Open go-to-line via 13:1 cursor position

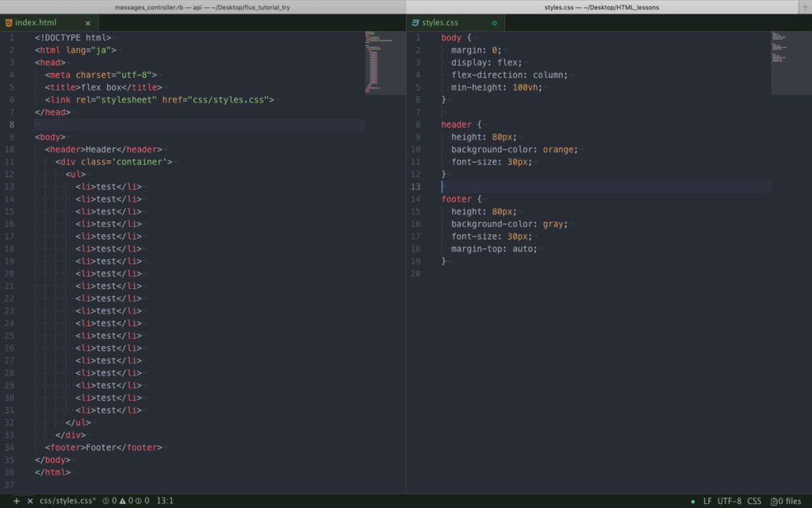[165, 501]
